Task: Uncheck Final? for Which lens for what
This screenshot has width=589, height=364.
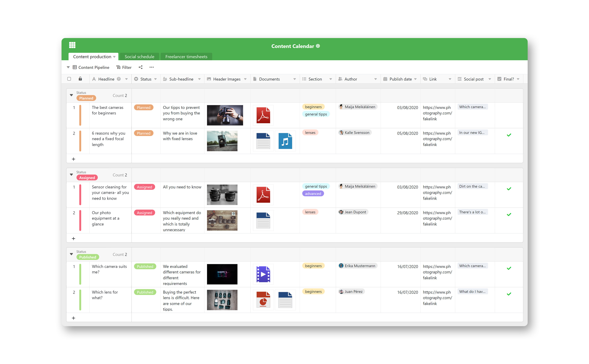Action: click(509, 294)
